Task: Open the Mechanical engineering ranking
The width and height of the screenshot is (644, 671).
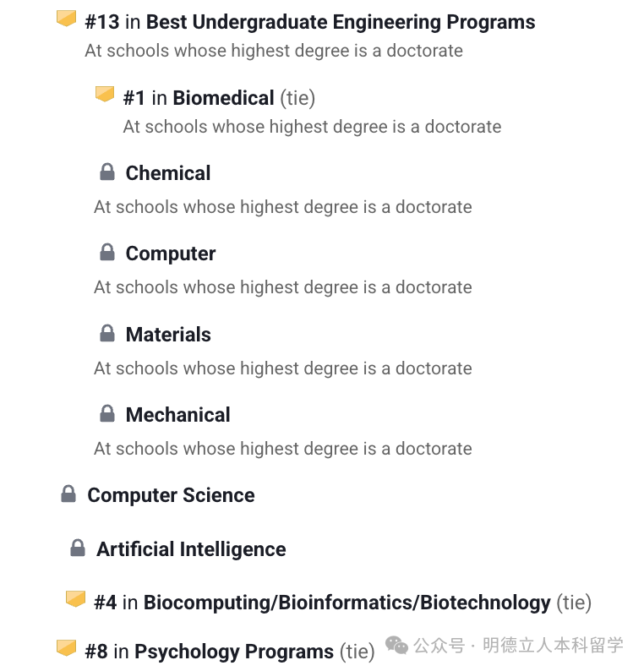Action: coord(177,415)
